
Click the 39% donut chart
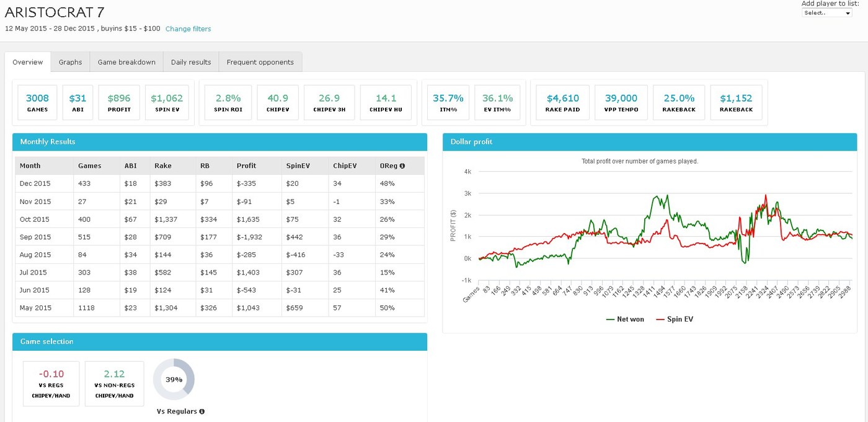click(174, 379)
